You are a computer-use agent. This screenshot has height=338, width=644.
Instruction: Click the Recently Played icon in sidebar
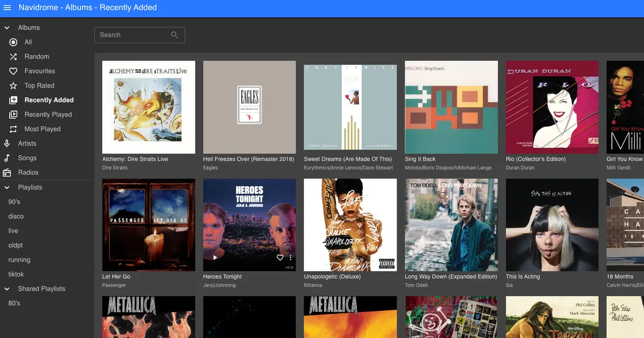coord(13,115)
